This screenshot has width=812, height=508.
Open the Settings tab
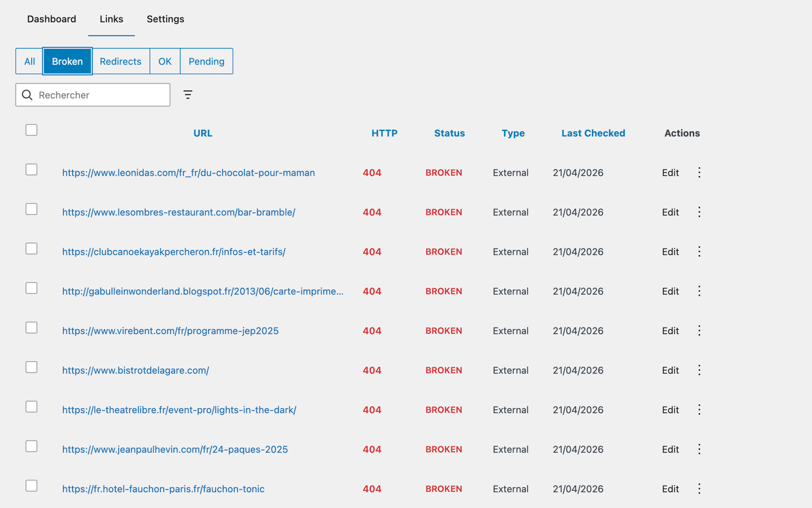(165, 19)
